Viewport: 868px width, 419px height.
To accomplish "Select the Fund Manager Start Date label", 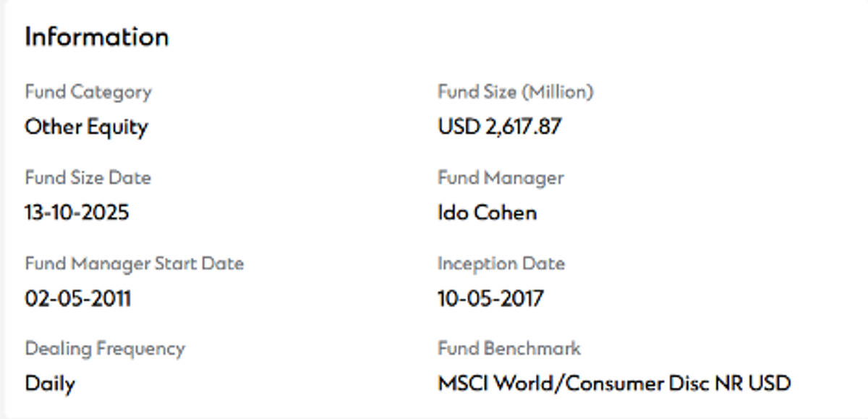I will click(x=134, y=263).
